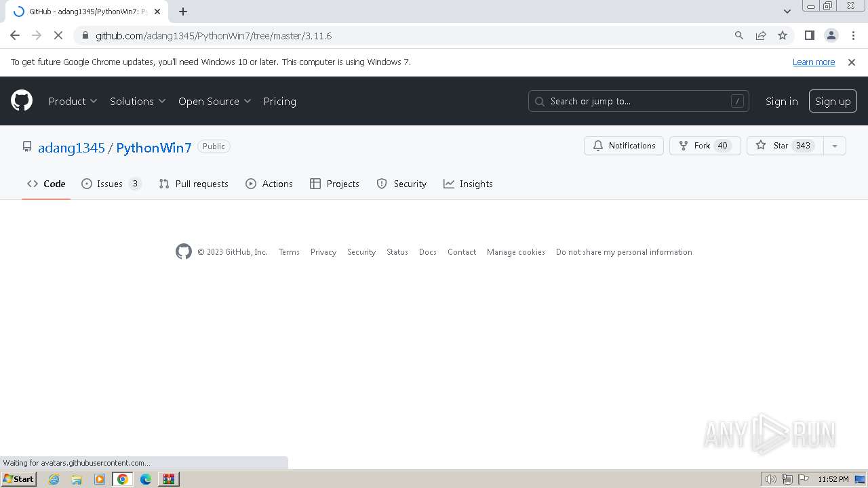
Task: Toggle the browser side panel icon
Action: click(809, 35)
